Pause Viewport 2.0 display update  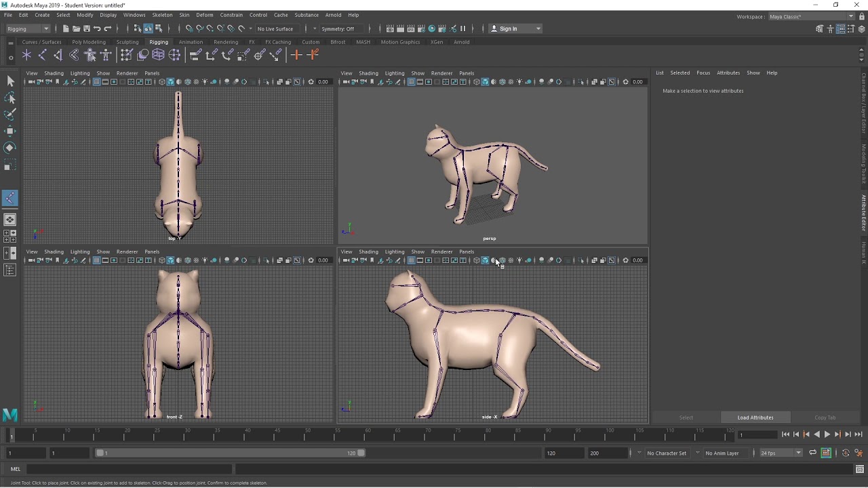[x=463, y=28]
